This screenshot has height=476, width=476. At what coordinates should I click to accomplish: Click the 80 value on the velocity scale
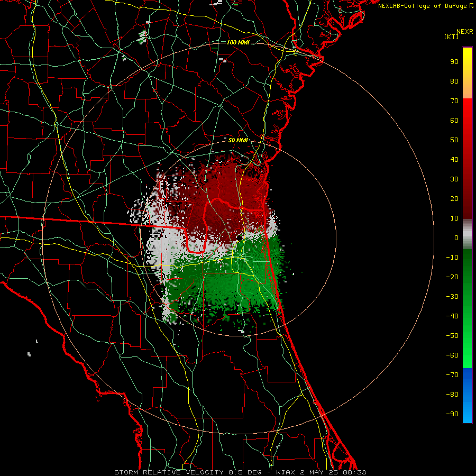[454, 81]
